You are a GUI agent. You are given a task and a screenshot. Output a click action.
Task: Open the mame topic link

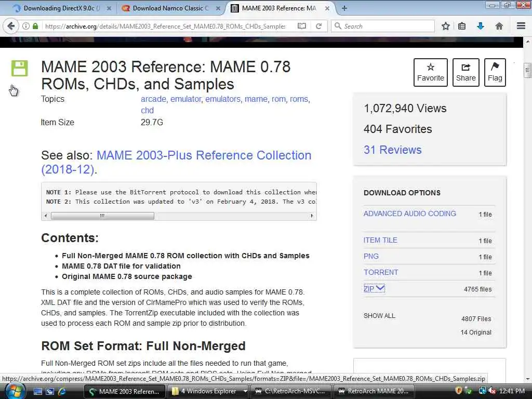[256, 99]
